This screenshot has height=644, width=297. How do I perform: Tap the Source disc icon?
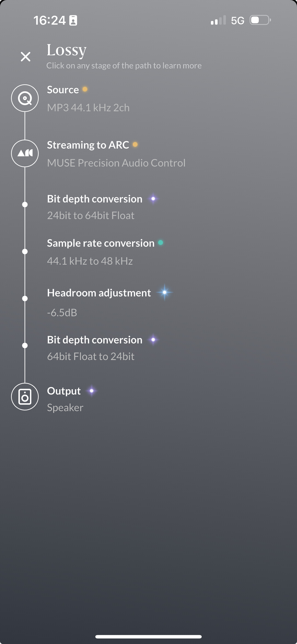point(25,98)
